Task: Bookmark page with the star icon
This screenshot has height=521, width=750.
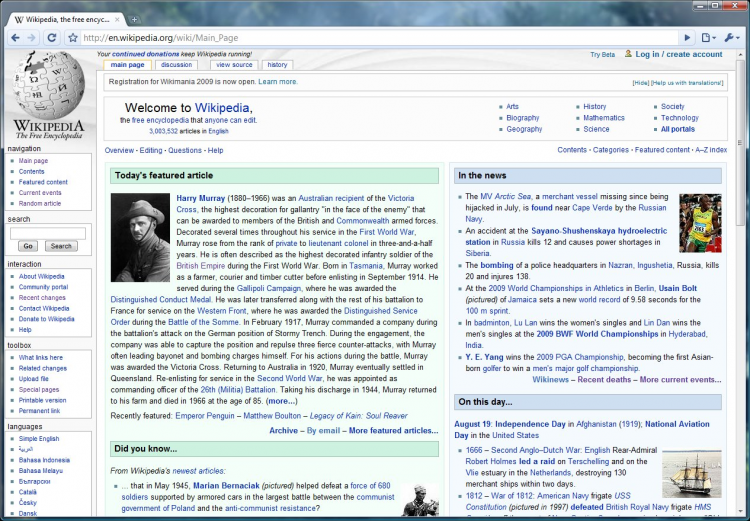Action: tap(72, 38)
